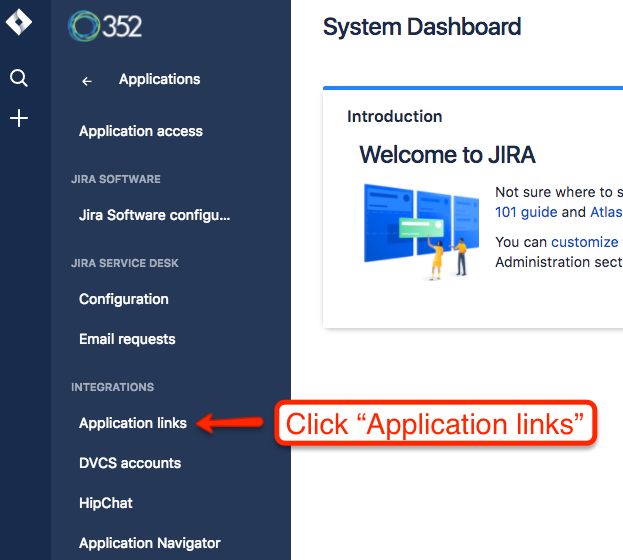Select Configuration under Jira Service Desk
The height and width of the screenshot is (560, 623).
124,299
